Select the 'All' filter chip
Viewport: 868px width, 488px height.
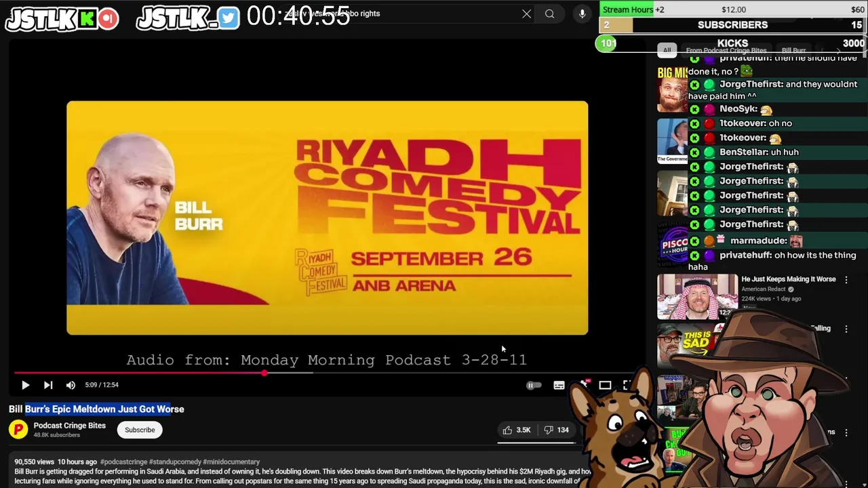[667, 50]
